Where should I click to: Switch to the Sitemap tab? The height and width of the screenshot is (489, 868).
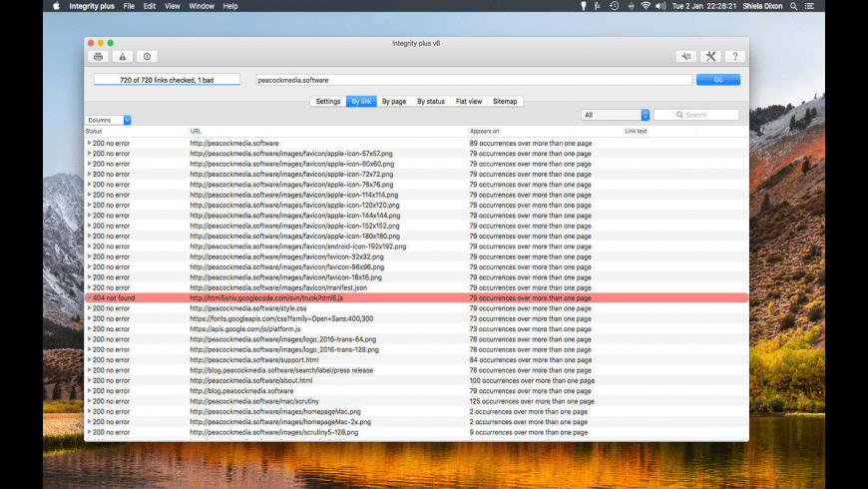(505, 102)
